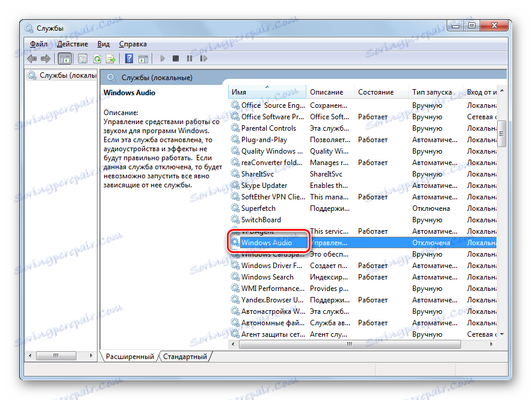
Task: Click the gear icon of Plug-and-Play row
Action: [235, 139]
